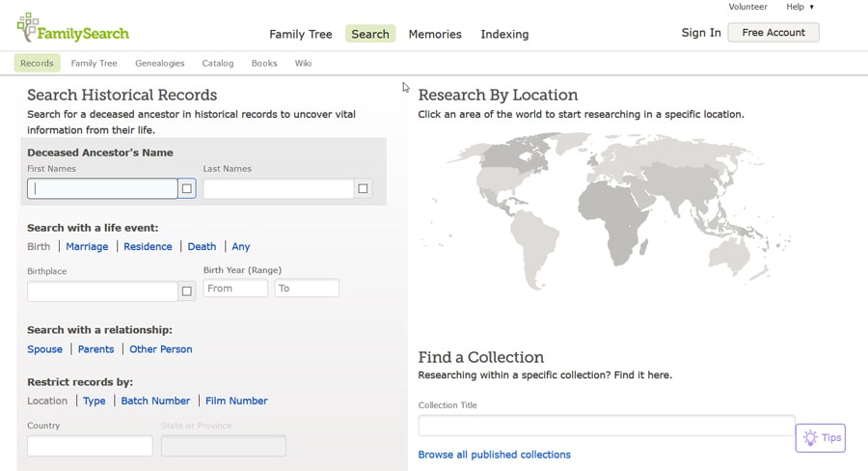Click the FamilySearch tree logo
The height and width of the screenshot is (471, 868).
pos(29,28)
